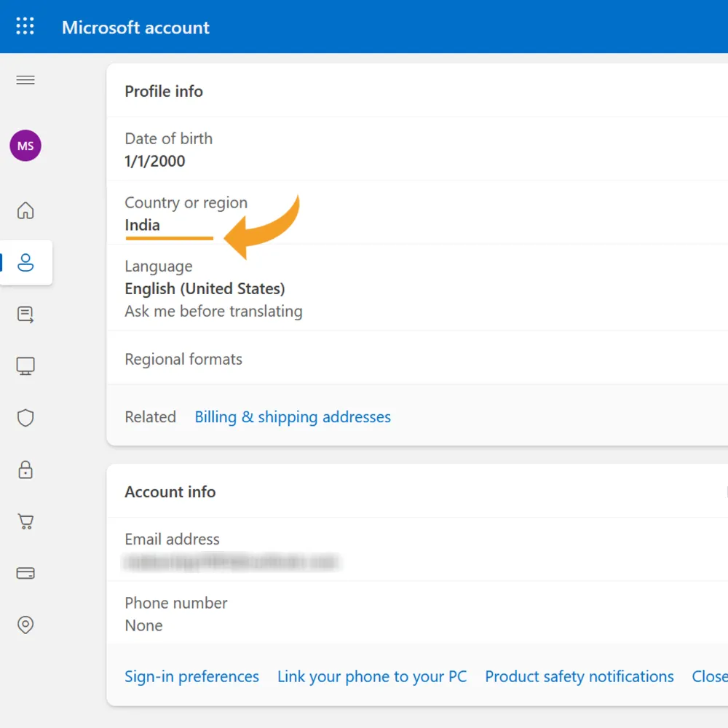The width and height of the screenshot is (728, 728).
Task: Click Link your phone to your PC
Action: pos(372,676)
